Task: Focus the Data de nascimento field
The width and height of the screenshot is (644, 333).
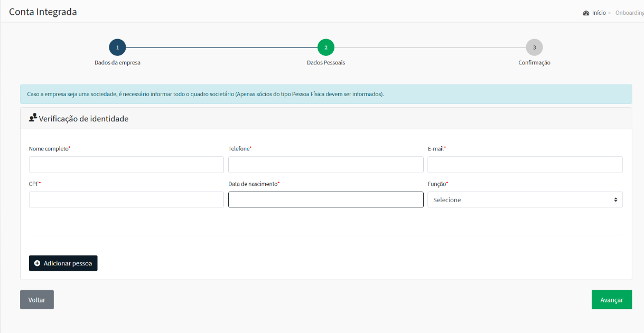Action: pos(325,200)
